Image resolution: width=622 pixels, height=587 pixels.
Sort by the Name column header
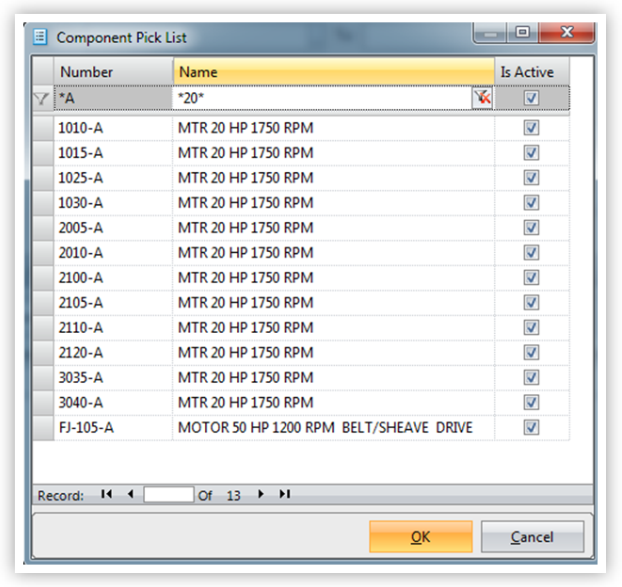(x=333, y=72)
